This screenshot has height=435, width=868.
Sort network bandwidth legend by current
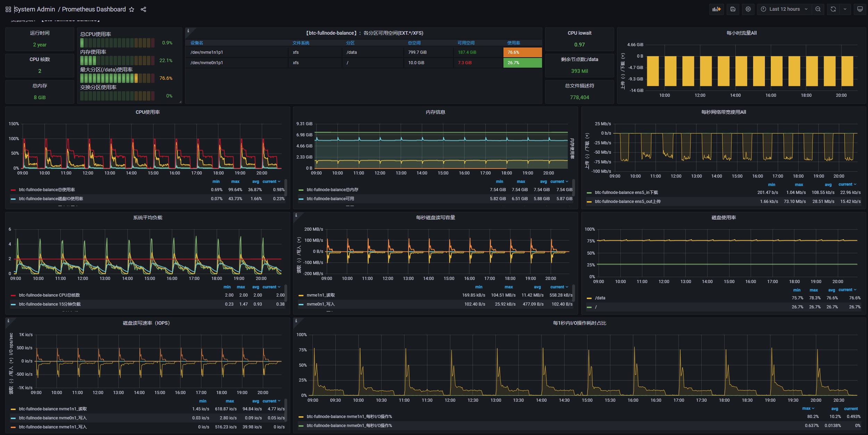point(847,184)
